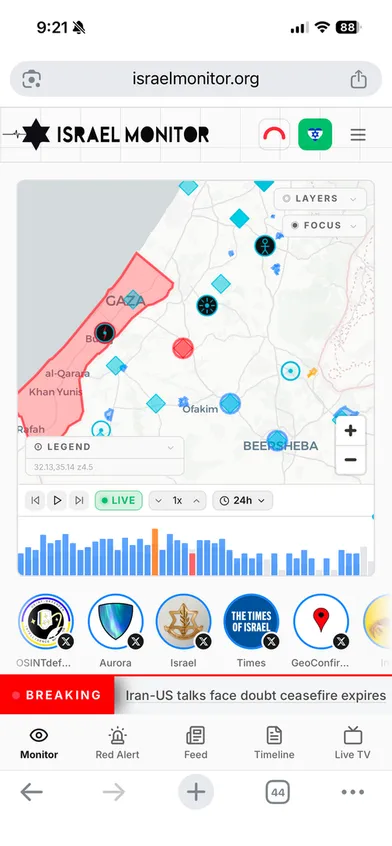The width and height of the screenshot is (392, 846).
Task: Click the Rafah map label
Action: click(31, 429)
